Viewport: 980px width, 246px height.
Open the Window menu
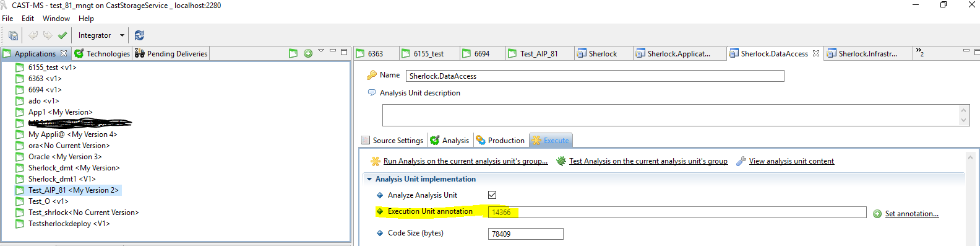(56, 19)
